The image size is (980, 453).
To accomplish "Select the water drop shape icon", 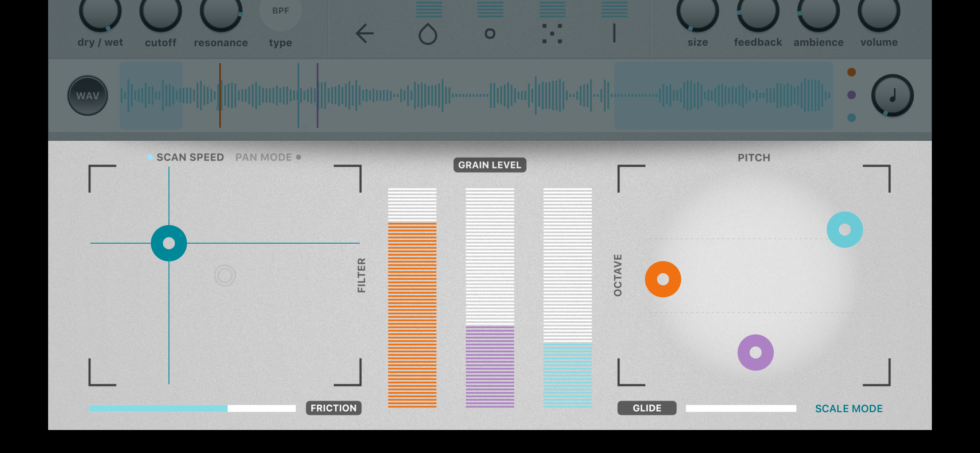I will pos(428,34).
